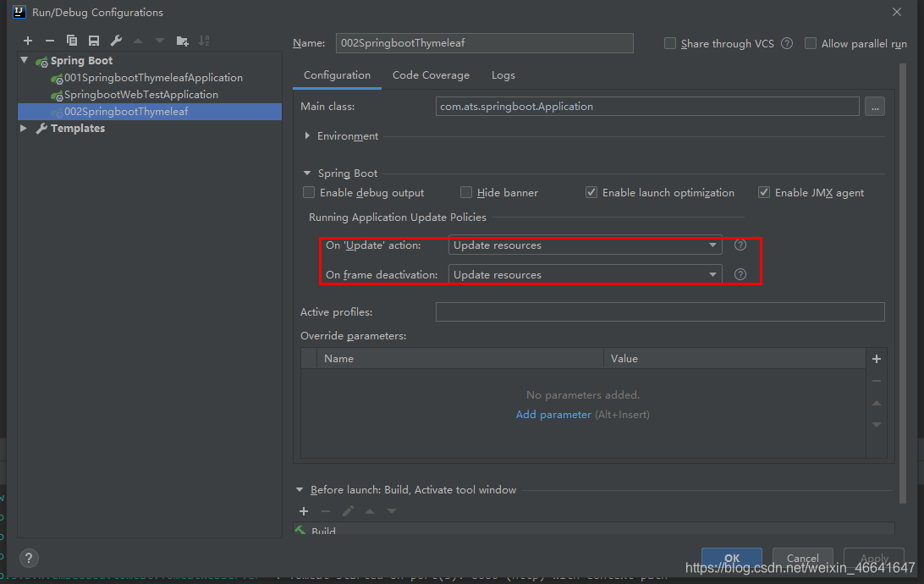Add a new run configuration
Viewport: 924px width, 584px height.
[x=28, y=41]
